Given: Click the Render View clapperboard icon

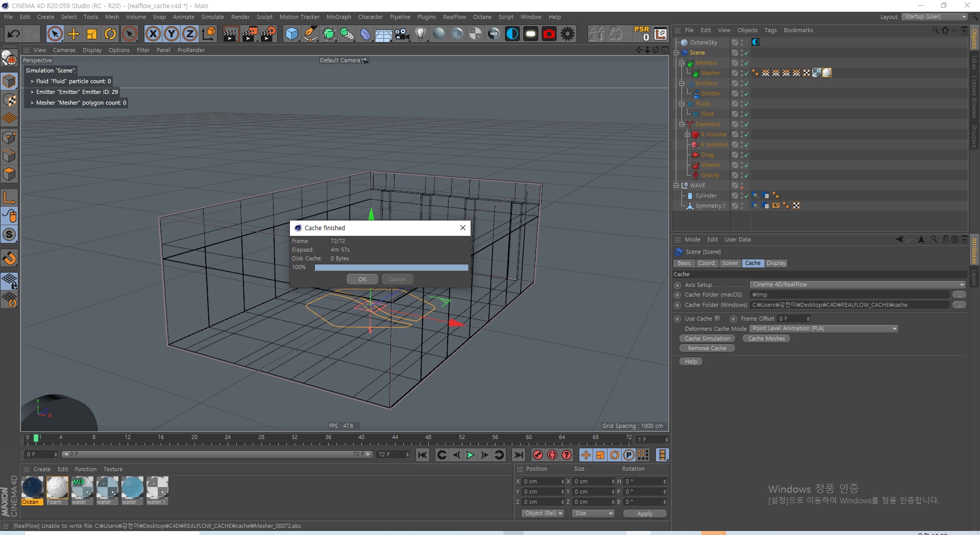Looking at the screenshot, I should [231, 34].
